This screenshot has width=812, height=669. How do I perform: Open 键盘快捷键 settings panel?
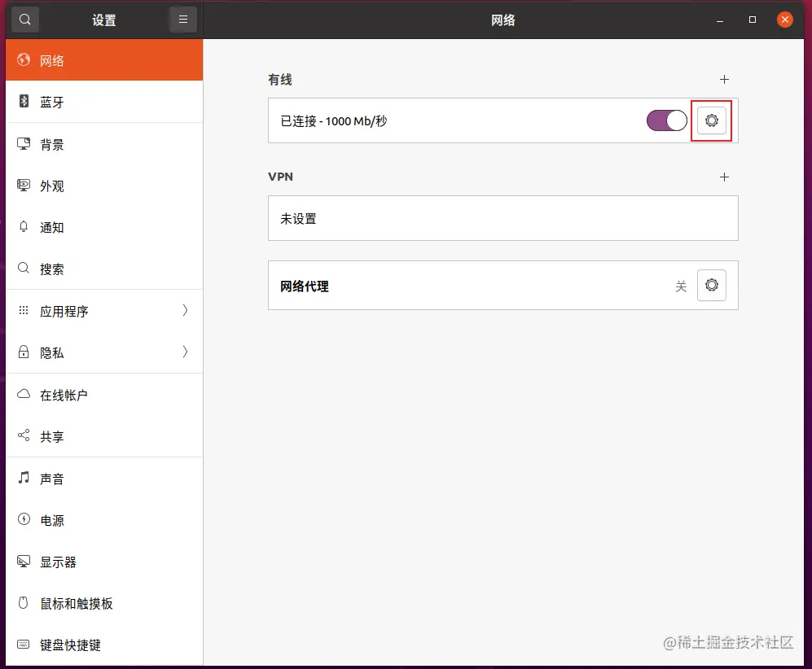click(x=104, y=645)
